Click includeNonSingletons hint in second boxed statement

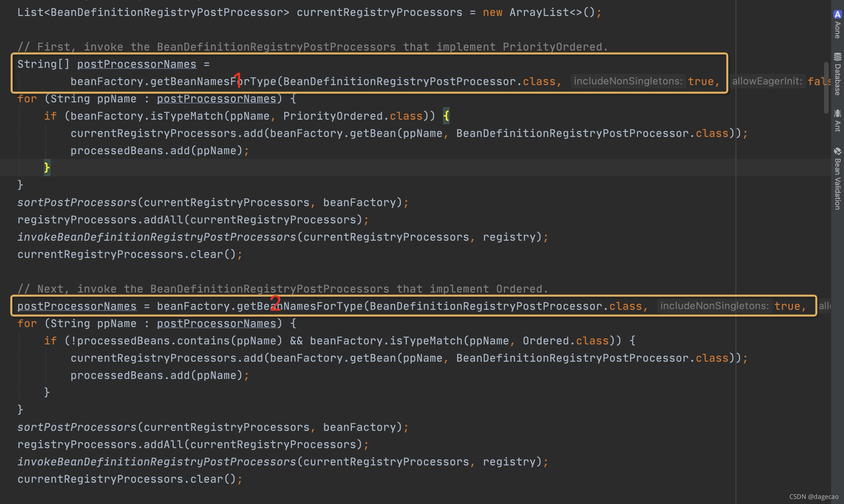pyautogui.click(x=714, y=306)
